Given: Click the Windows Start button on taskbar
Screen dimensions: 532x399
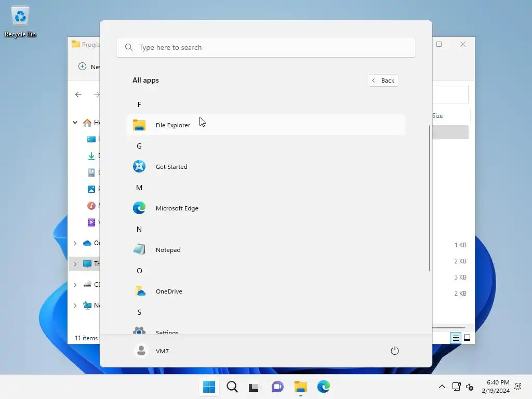Looking at the screenshot, I should tap(209, 387).
